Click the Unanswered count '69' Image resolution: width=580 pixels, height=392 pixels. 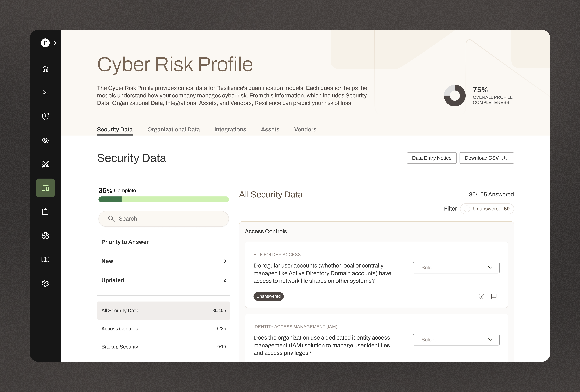(x=507, y=209)
